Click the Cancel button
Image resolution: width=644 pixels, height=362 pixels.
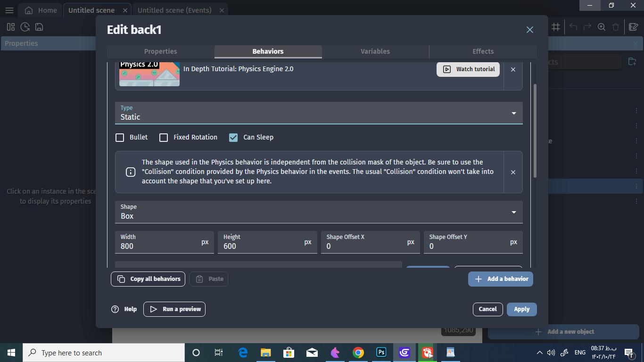click(488, 309)
